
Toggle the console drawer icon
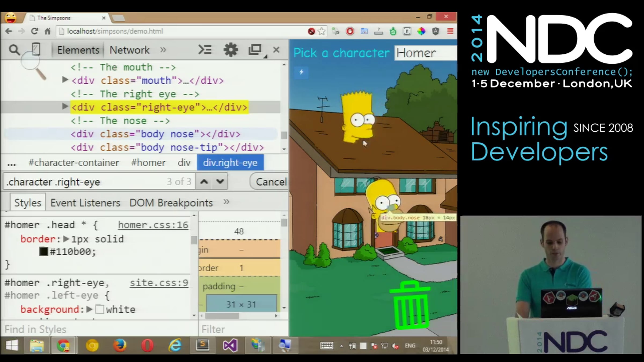[205, 50]
